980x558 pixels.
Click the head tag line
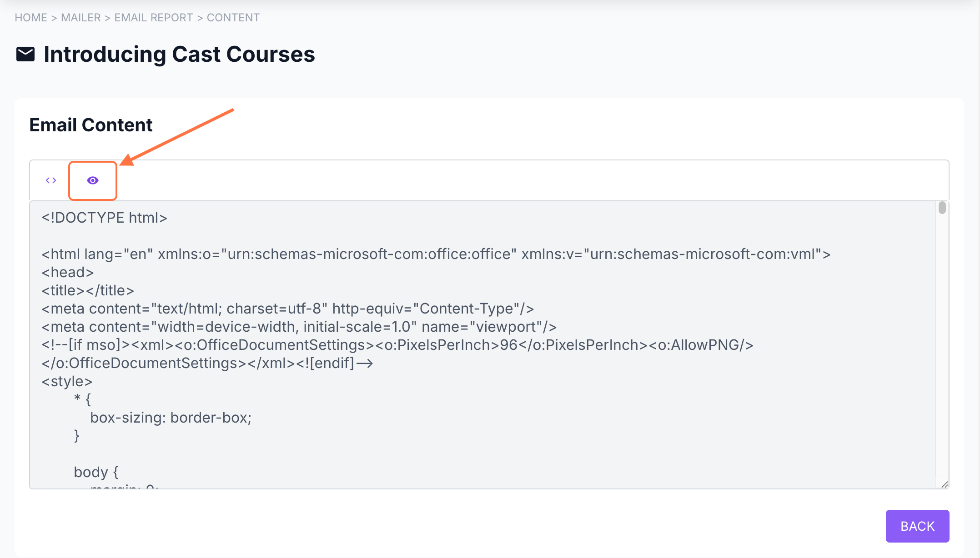(x=68, y=272)
